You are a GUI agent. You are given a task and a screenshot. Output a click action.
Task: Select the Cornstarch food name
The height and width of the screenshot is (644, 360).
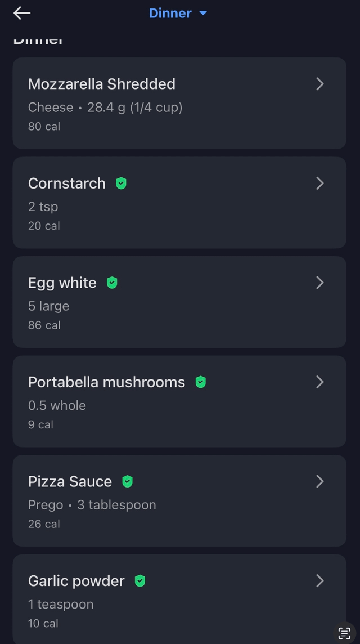click(67, 184)
